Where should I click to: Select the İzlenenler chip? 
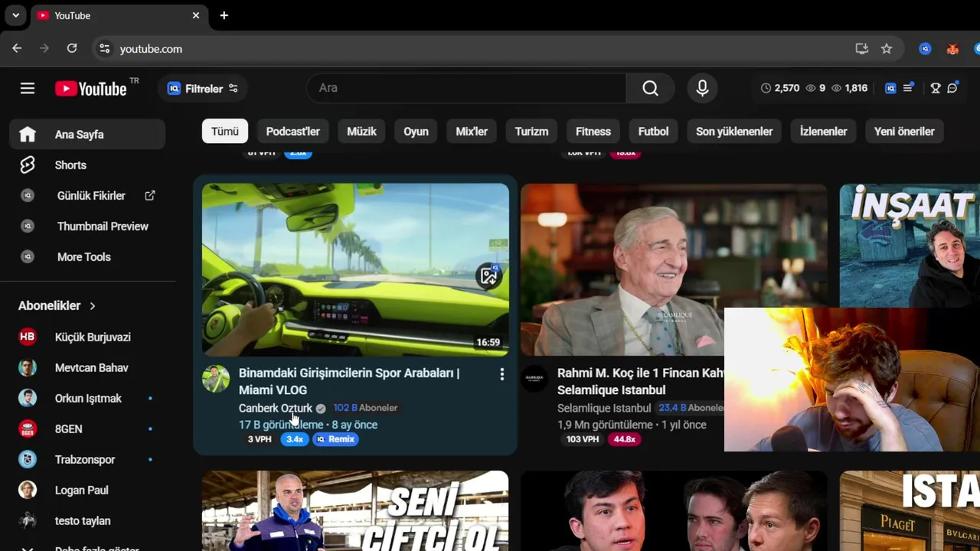tap(823, 132)
